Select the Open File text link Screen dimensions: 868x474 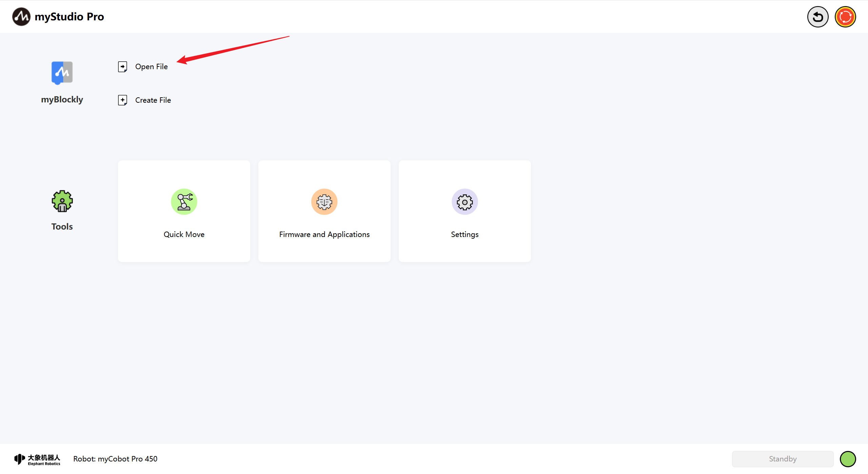point(151,67)
